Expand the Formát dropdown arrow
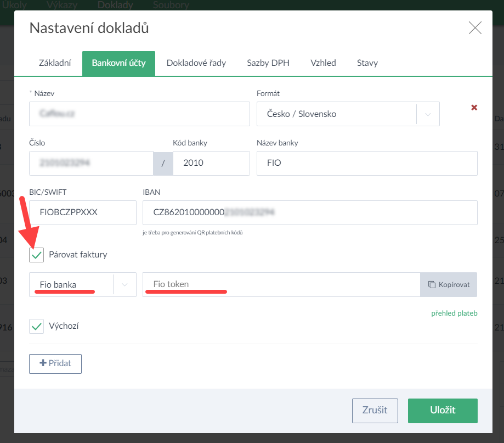Screen dimensions: 504x443 tap(428, 114)
